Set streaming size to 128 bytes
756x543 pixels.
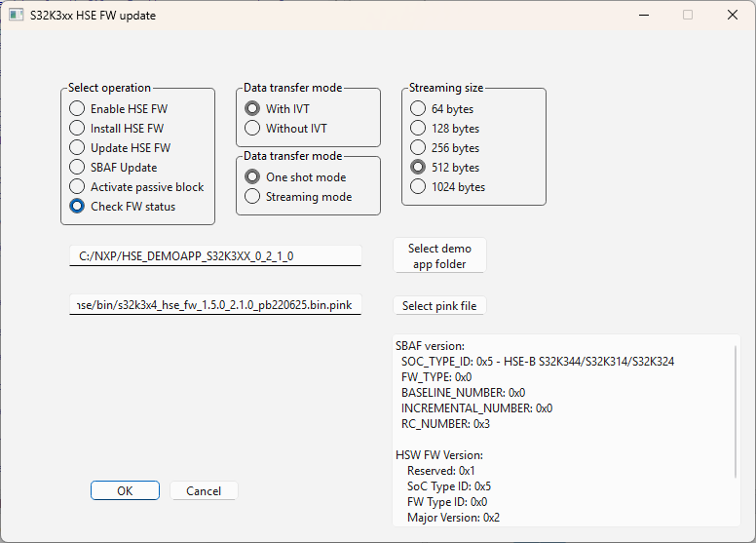(418, 129)
